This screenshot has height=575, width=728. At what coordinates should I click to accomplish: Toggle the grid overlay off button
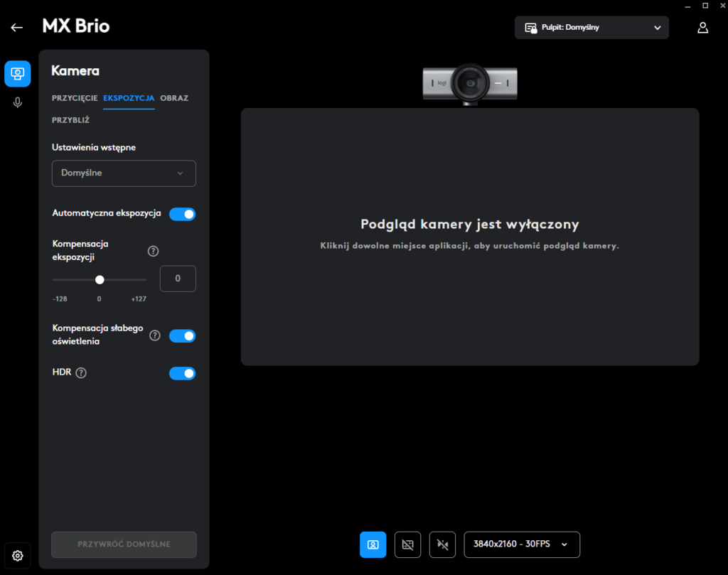pos(407,544)
